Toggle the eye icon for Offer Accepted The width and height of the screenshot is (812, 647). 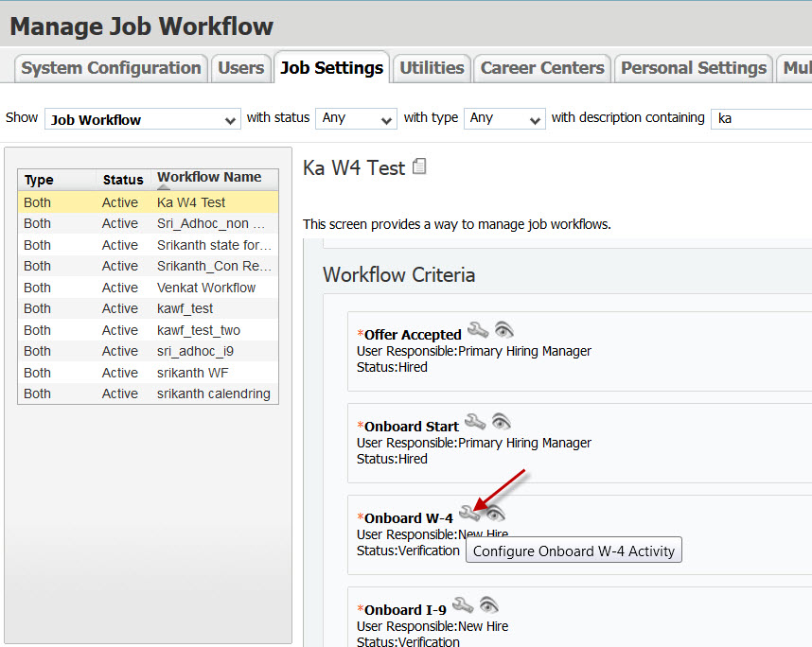504,330
